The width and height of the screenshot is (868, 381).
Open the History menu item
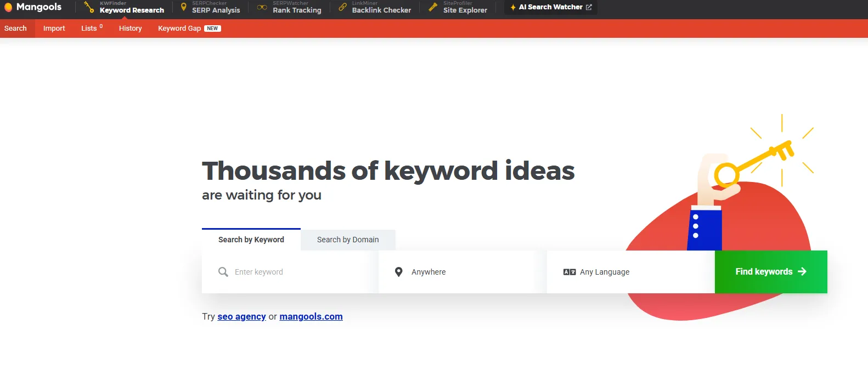tap(130, 29)
